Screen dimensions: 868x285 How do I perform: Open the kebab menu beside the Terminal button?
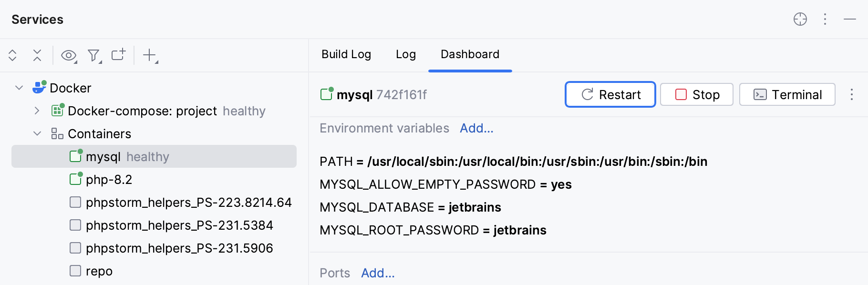pos(851,94)
